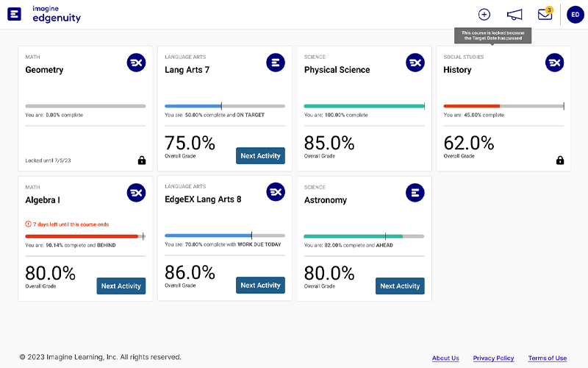588x368 pixels.
Task: Click the lock icon on History card
Action: tap(559, 160)
